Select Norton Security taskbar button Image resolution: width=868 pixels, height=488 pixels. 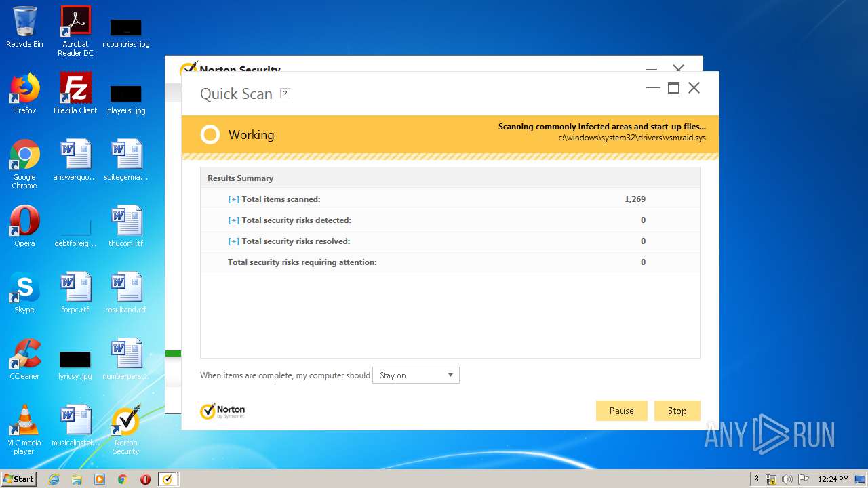point(167,479)
